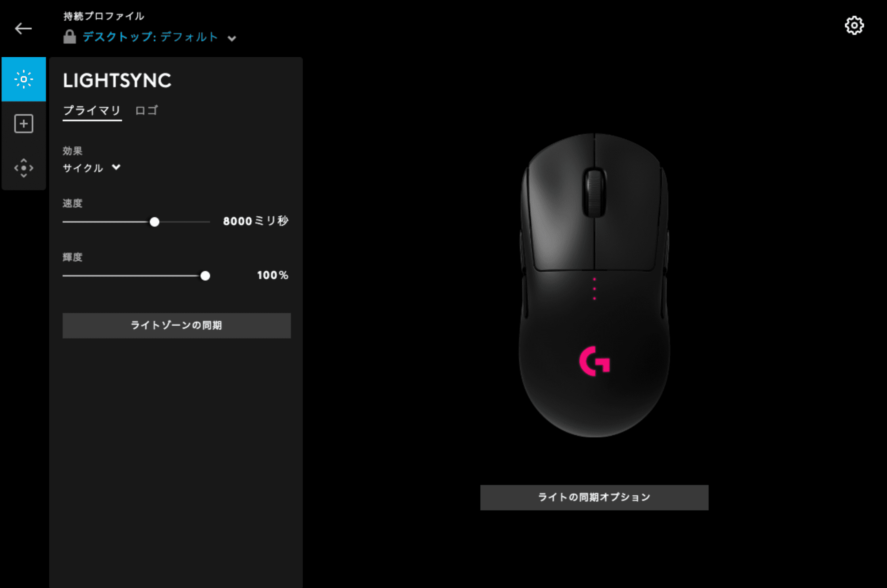887x588 pixels.
Task: Switch to the プライマリ tab
Action: 92,111
